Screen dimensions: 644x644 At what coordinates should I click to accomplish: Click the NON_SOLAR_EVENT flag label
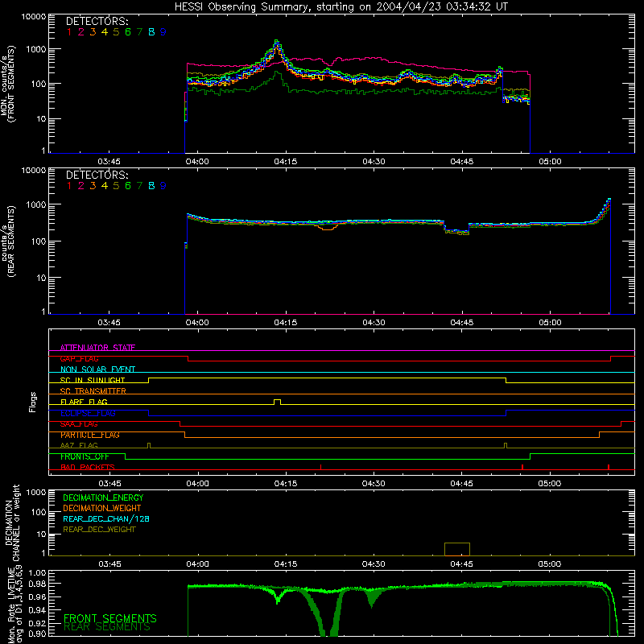[x=97, y=369]
